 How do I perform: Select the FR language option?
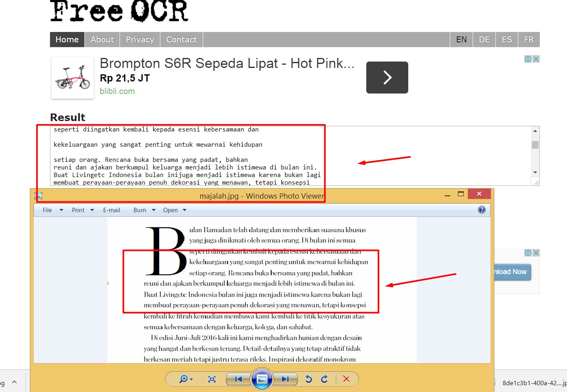click(x=529, y=39)
